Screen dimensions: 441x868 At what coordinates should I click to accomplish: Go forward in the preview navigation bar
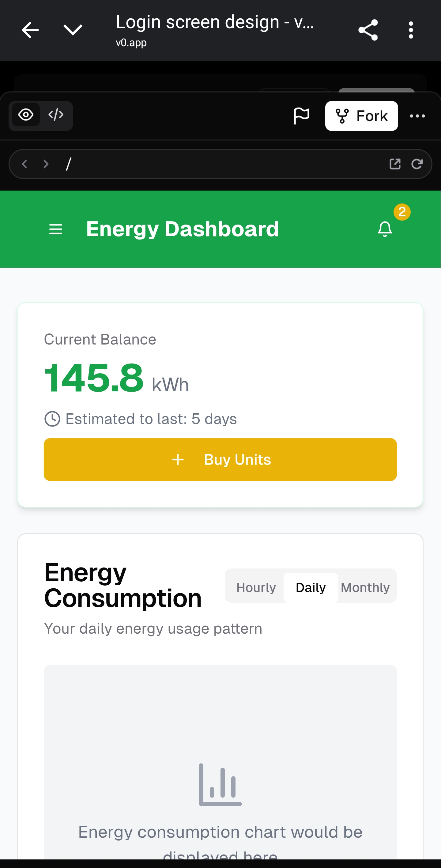pos(46,164)
